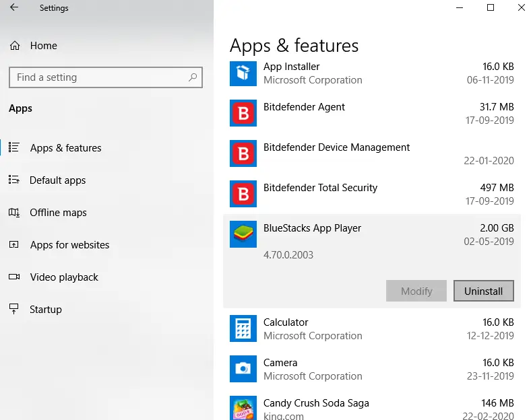Select Bitdefender Total Security entry
Image resolution: width=531 pixels, height=420 pixels.
click(x=320, y=188)
